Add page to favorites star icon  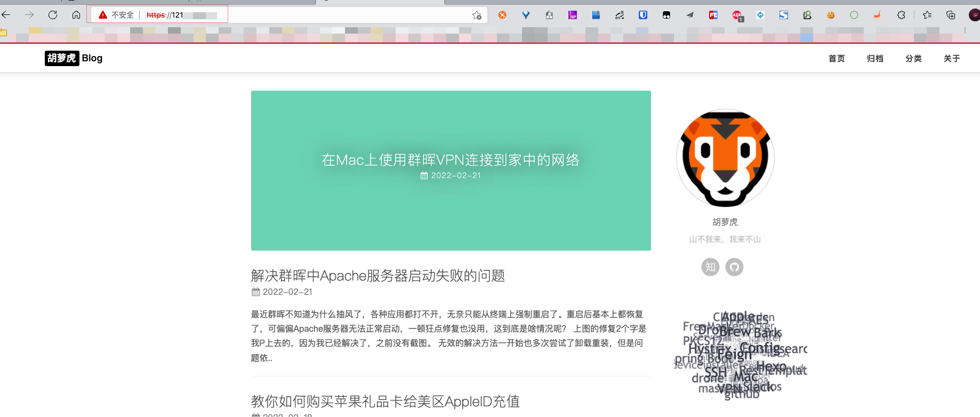tap(477, 15)
